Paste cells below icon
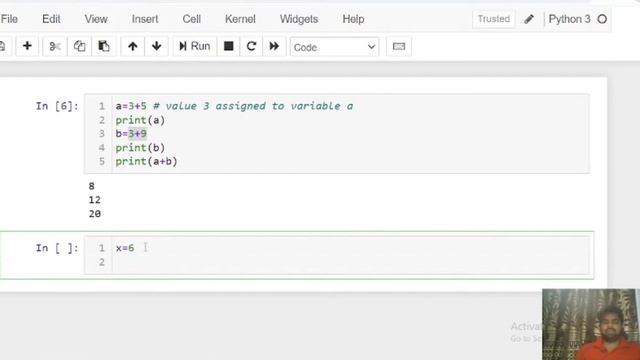The image size is (640, 360). tap(104, 46)
